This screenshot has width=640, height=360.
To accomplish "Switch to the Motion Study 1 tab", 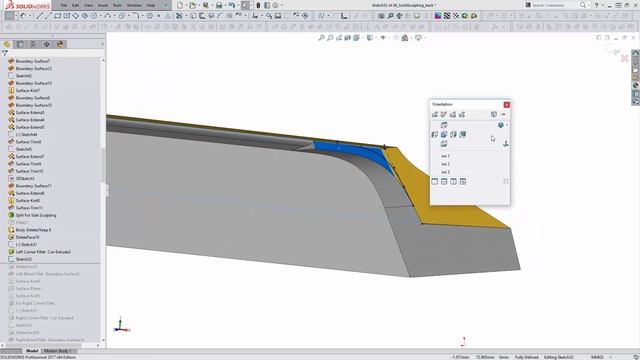I will [x=58, y=351].
